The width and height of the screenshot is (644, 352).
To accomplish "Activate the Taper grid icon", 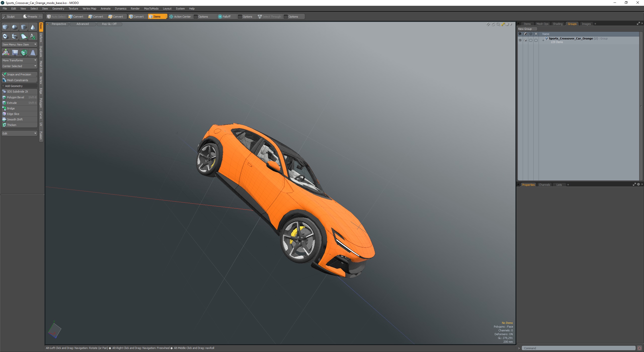I will point(33,53).
